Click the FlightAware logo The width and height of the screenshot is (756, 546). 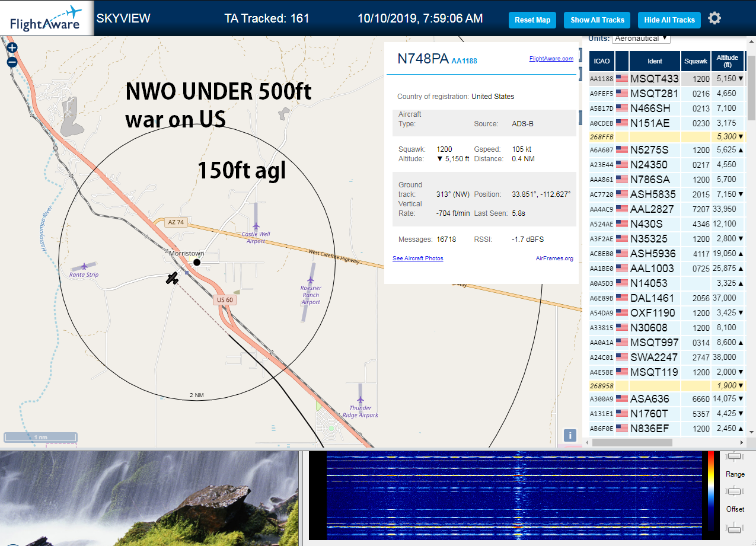46,18
